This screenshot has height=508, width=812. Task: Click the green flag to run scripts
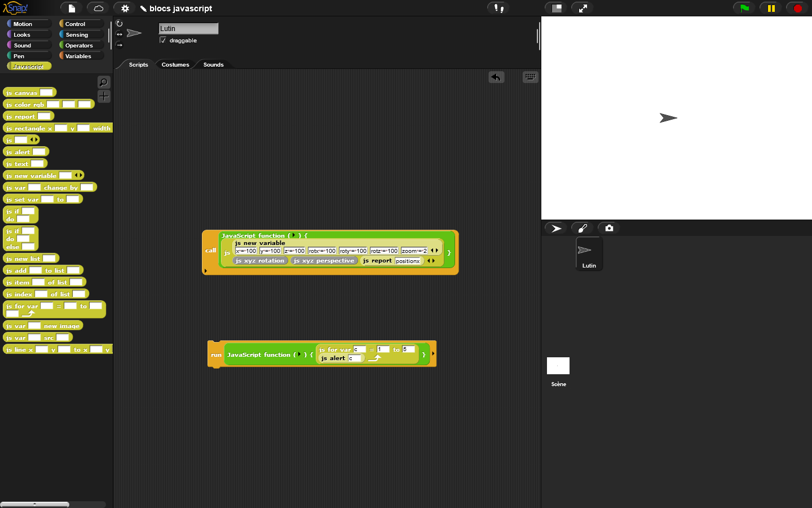coord(744,8)
